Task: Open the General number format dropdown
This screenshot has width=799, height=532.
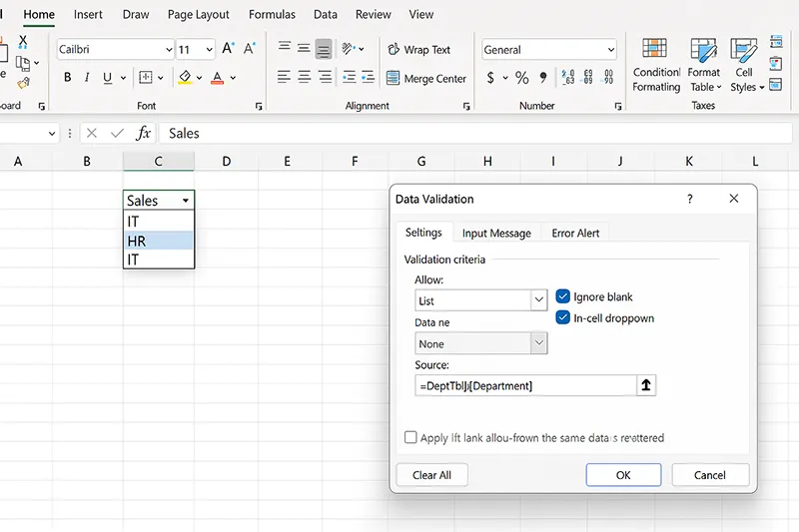Action: [x=610, y=50]
